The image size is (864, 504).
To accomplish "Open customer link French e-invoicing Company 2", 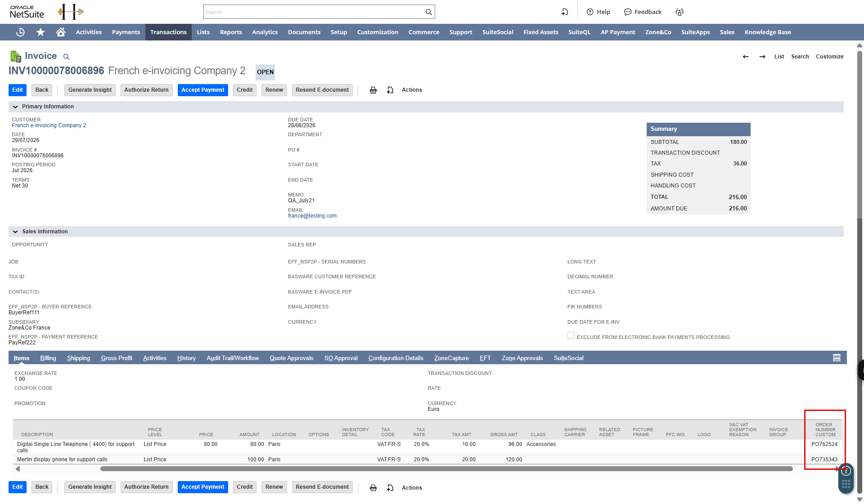I will tap(49, 125).
